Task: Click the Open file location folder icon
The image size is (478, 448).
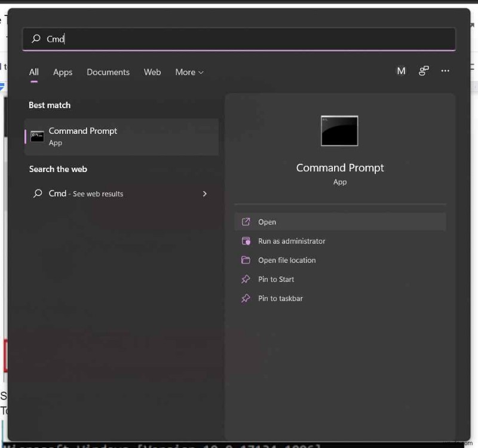Action: coord(246,260)
